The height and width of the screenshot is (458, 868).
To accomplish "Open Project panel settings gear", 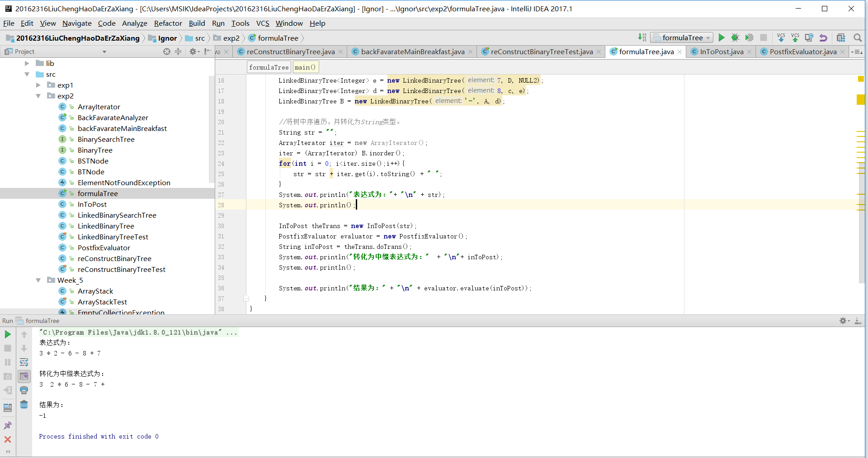I will 193,51.
